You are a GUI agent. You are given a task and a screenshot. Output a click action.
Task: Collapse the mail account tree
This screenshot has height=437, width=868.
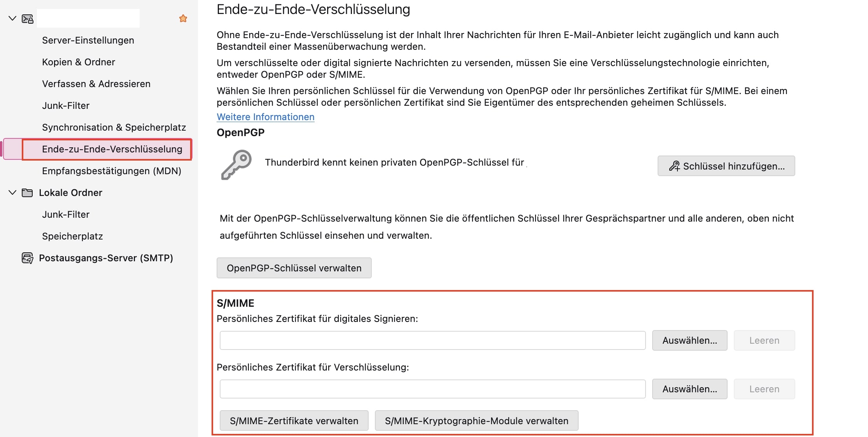click(12, 18)
